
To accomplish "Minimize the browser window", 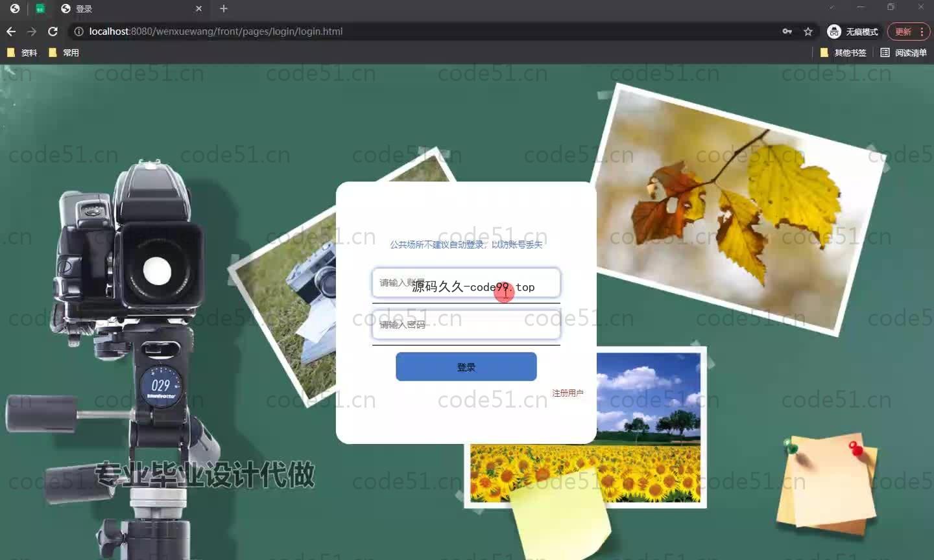I will 861,7.
